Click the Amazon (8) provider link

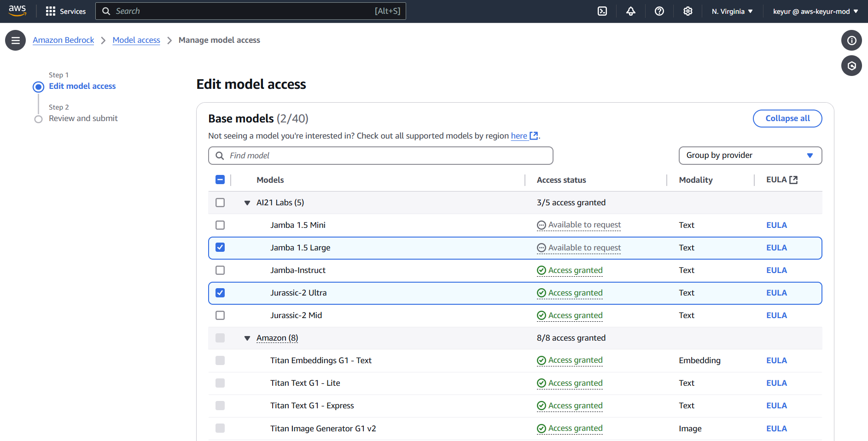click(277, 338)
